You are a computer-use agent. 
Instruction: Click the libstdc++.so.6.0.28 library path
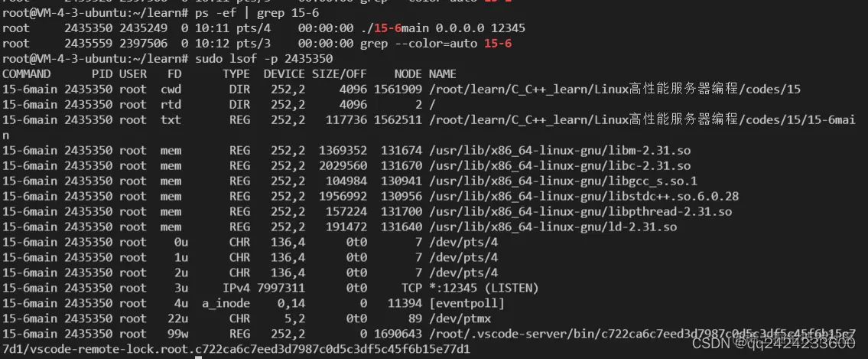tap(584, 197)
